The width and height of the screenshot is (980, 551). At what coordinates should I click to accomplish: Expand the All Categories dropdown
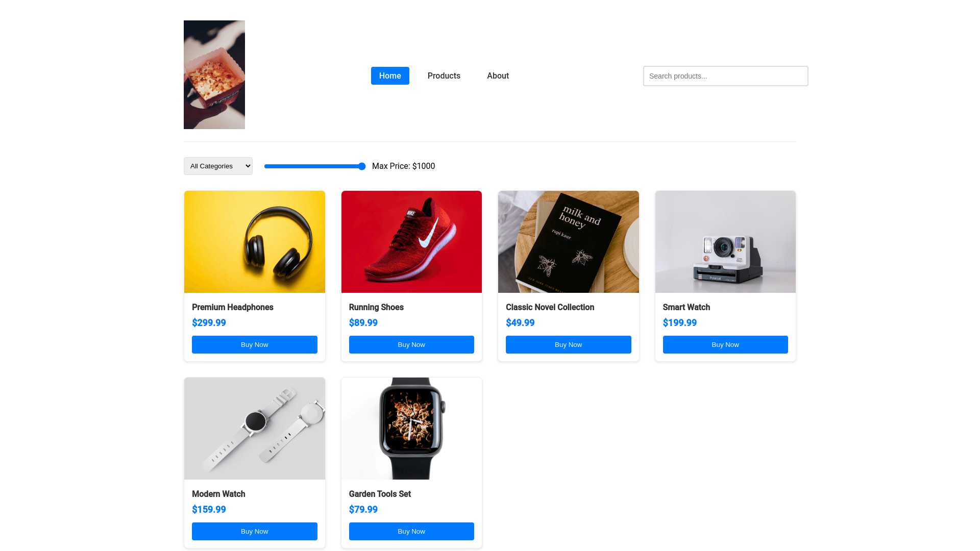tap(218, 166)
